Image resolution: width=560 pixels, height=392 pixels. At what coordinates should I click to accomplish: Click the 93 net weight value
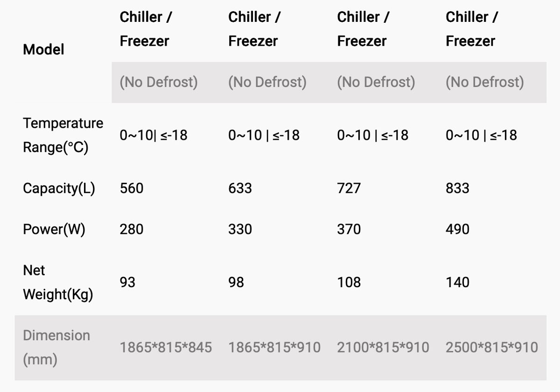(127, 282)
